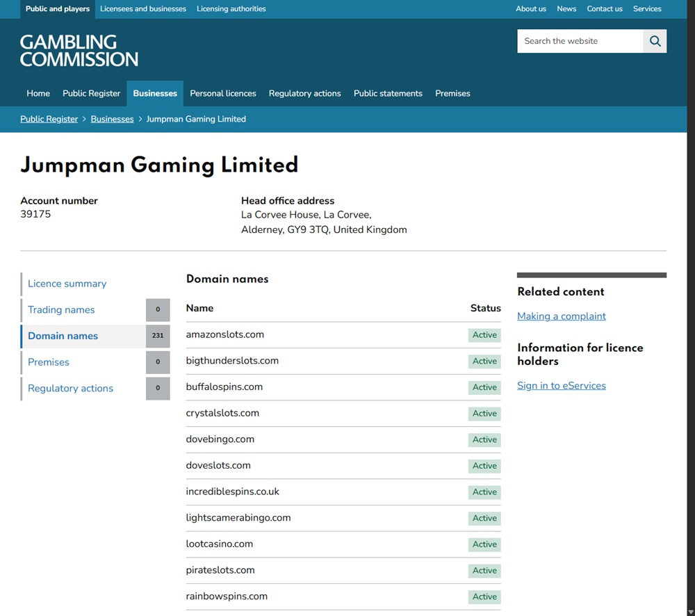Click the incrediblespins.co.uk domain name
This screenshot has height=616, width=695.
(x=233, y=492)
